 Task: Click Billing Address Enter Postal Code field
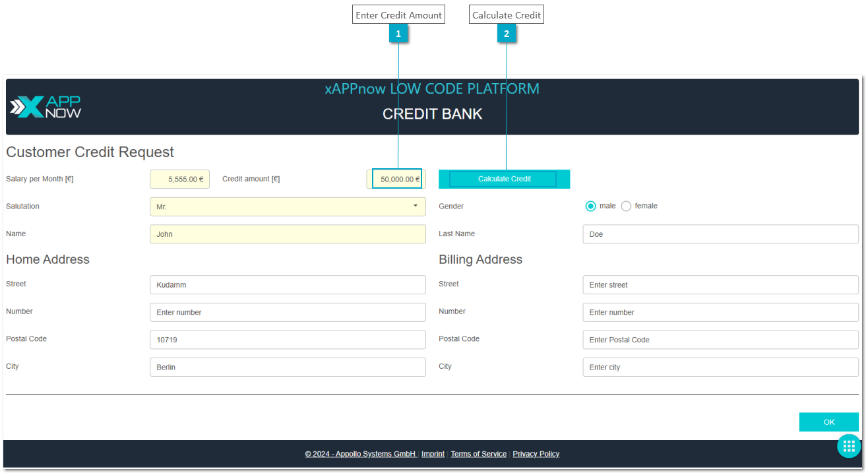click(720, 340)
